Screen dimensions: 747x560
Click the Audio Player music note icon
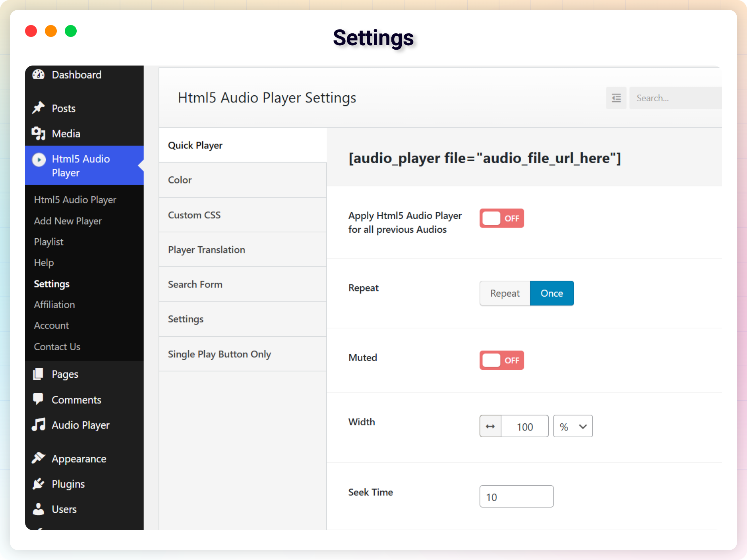coord(39,425)
